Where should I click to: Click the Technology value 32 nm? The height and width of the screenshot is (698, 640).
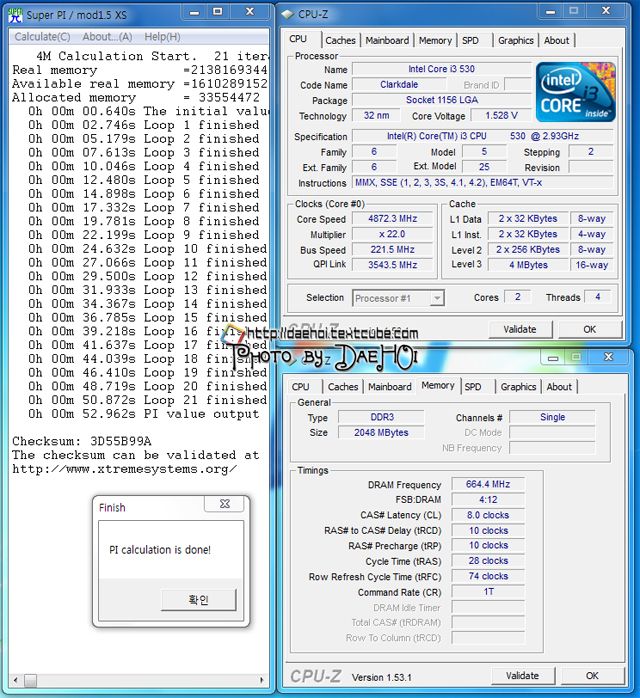tap(376, 116)
